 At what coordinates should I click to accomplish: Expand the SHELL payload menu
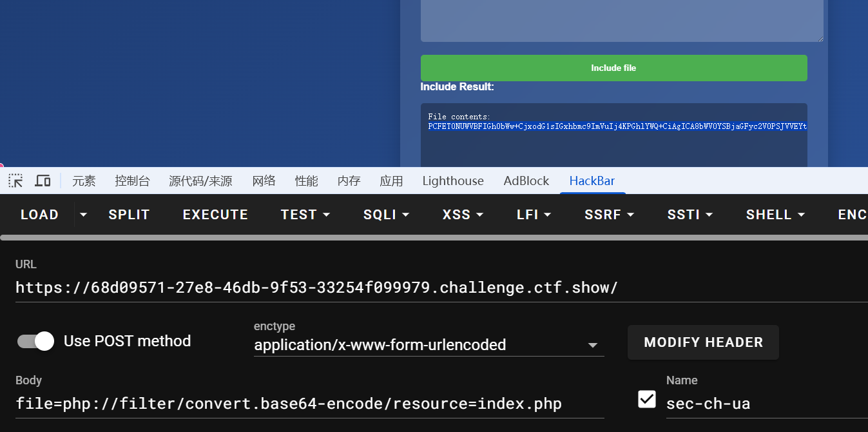click(775, 215)
